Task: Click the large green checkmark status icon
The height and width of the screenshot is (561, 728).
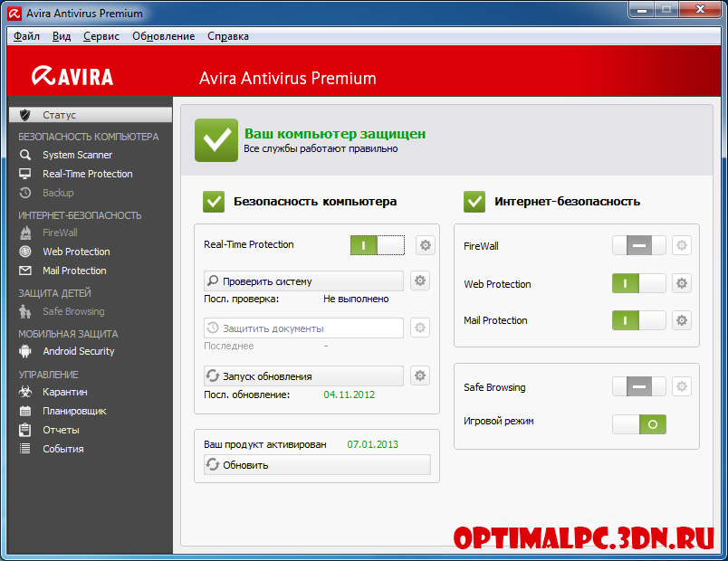Action: click(216, 140)
